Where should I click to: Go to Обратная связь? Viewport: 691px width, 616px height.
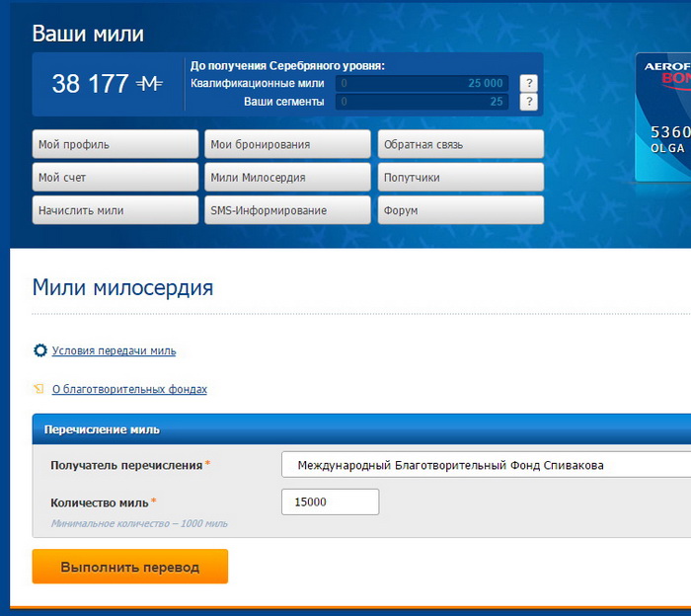[x=461, y=144]
